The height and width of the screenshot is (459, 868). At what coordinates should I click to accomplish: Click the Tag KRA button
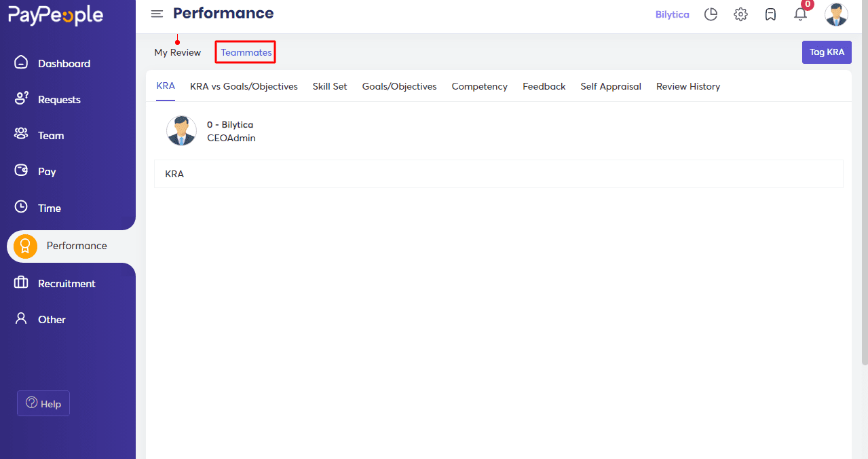tap(827, 52)
